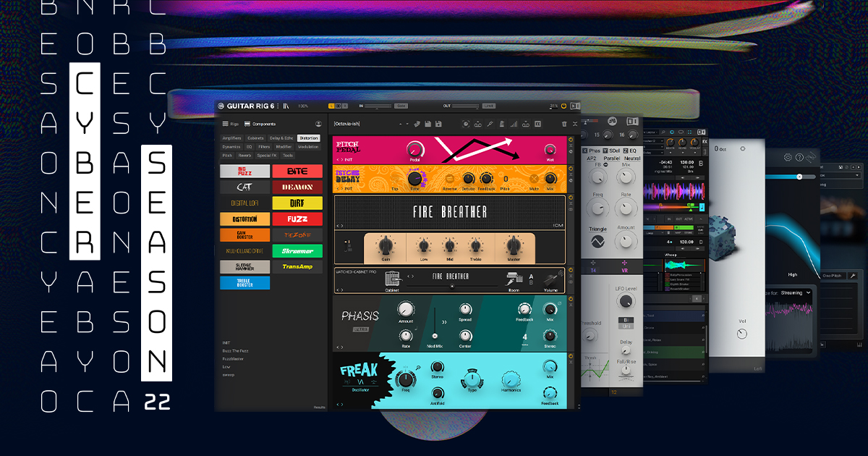868x456 pixels.
Task: Click the FX icon in rack toolbar
Action: 537,124
